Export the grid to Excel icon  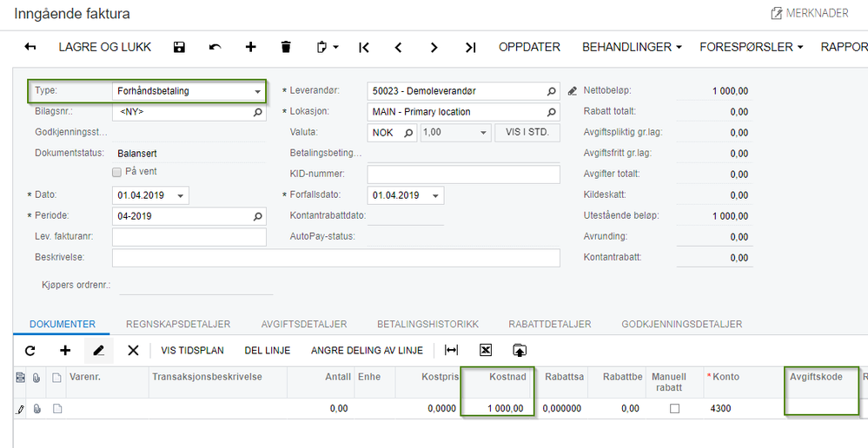486,350
